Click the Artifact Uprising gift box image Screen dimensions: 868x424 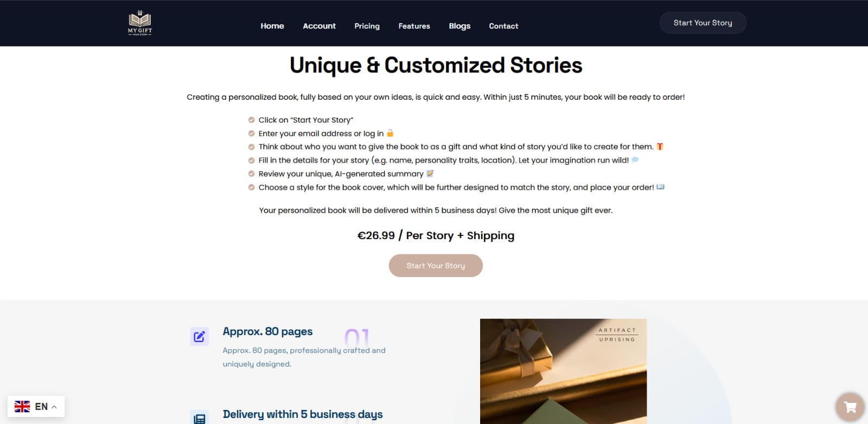click(x=563, y=371)
